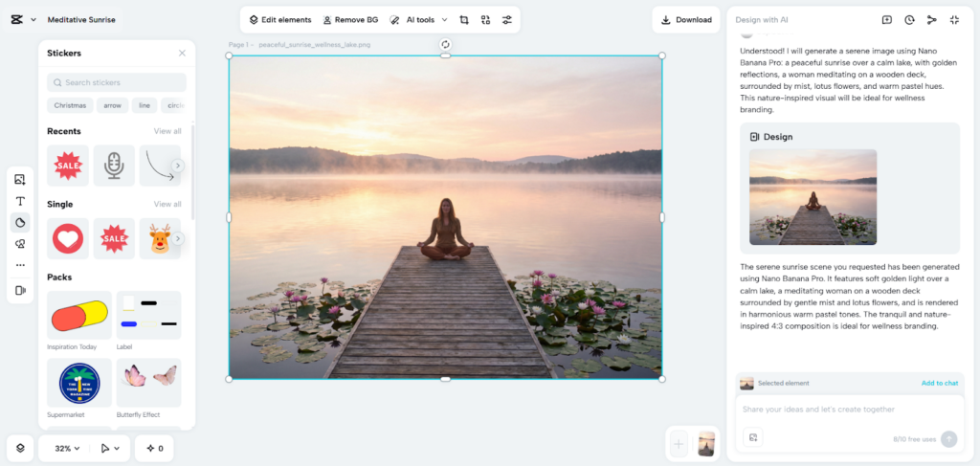Click the Selected element thumbnail
980x466 pixels.
pos(746,383)
